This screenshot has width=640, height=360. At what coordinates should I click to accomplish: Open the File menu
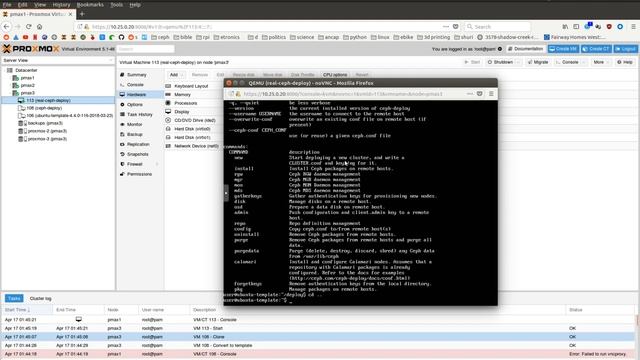point(7,4)
